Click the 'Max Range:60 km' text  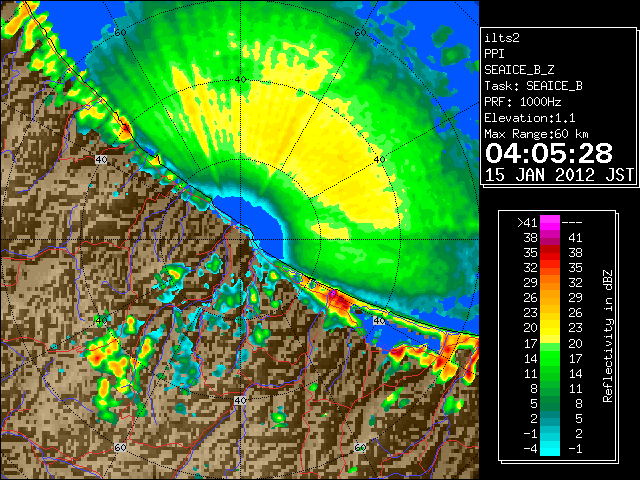click(536, 134)
